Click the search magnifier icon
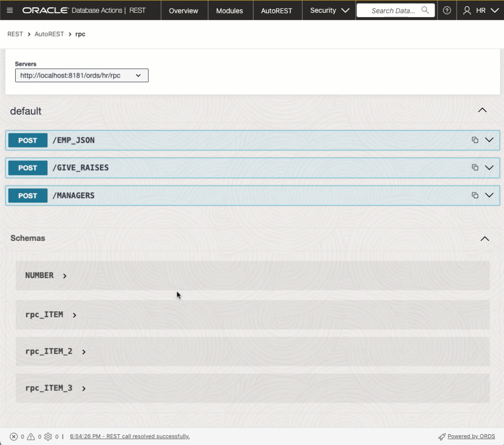Screen dimensions: 504x445 tap(425, 10)
